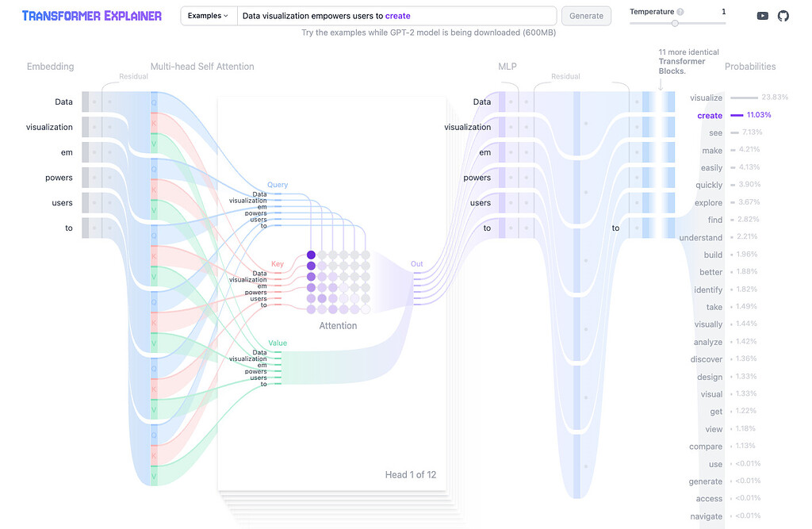The width and height of the screenshot is (812, 529).
Task: Click the 'better' probability token
Action: point(711,272)
